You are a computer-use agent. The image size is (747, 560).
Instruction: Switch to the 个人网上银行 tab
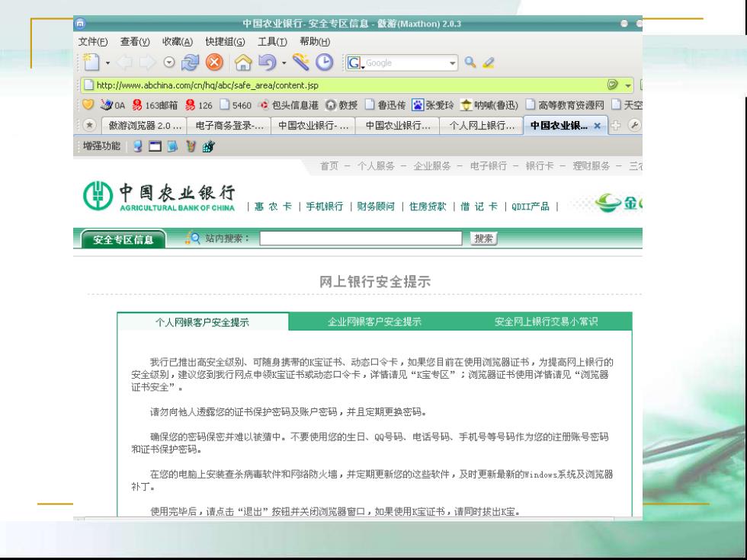482,126
